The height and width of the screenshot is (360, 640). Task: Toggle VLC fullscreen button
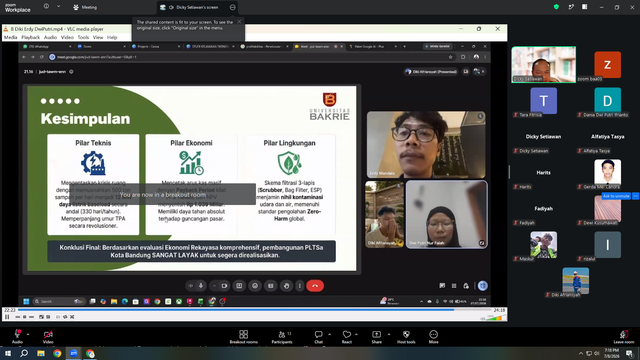click(x=41, y=317)
